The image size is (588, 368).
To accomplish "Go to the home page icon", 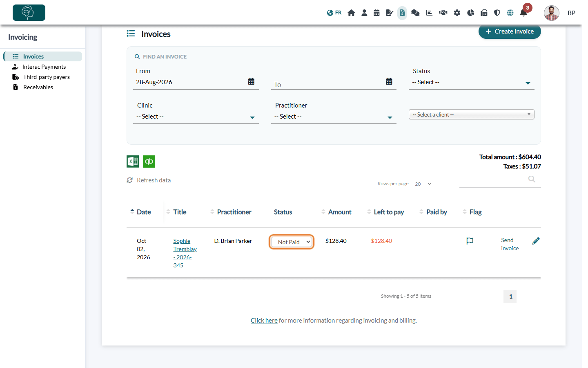I will tap(351, 13).
